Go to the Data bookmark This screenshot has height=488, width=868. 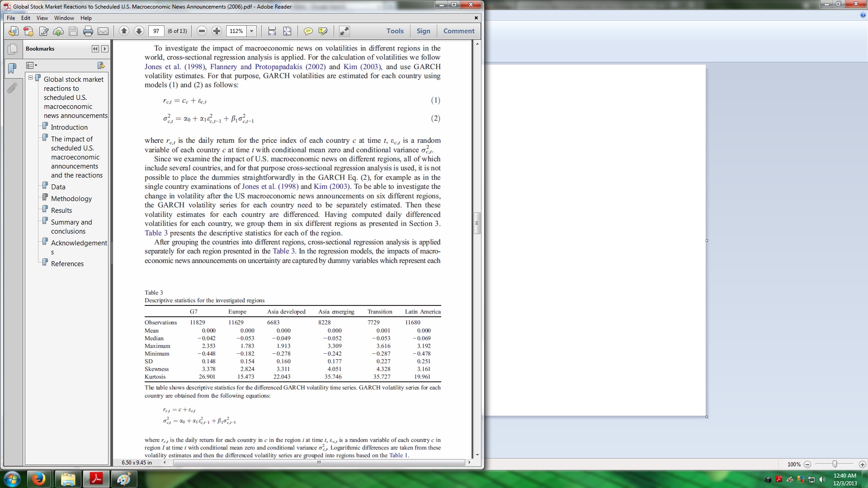point(58,187)
